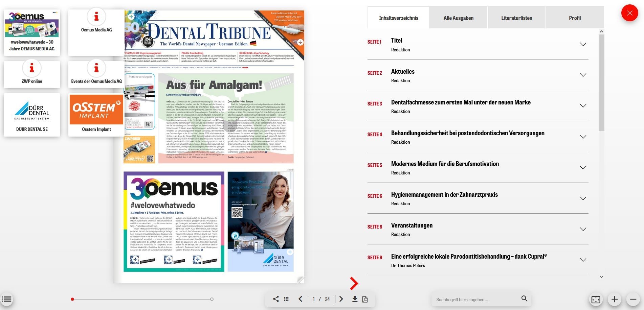
Task: Click the page curl corner at bottom right
Action: (x=301, y=280)
